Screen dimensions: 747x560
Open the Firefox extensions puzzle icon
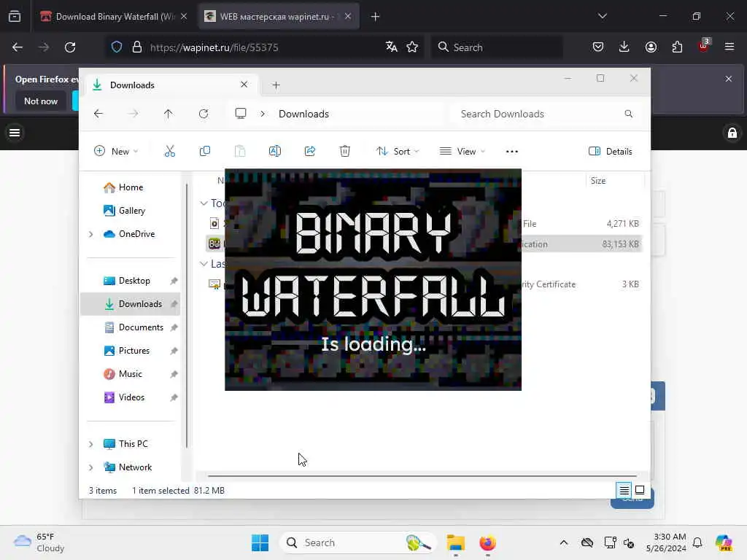677,47
